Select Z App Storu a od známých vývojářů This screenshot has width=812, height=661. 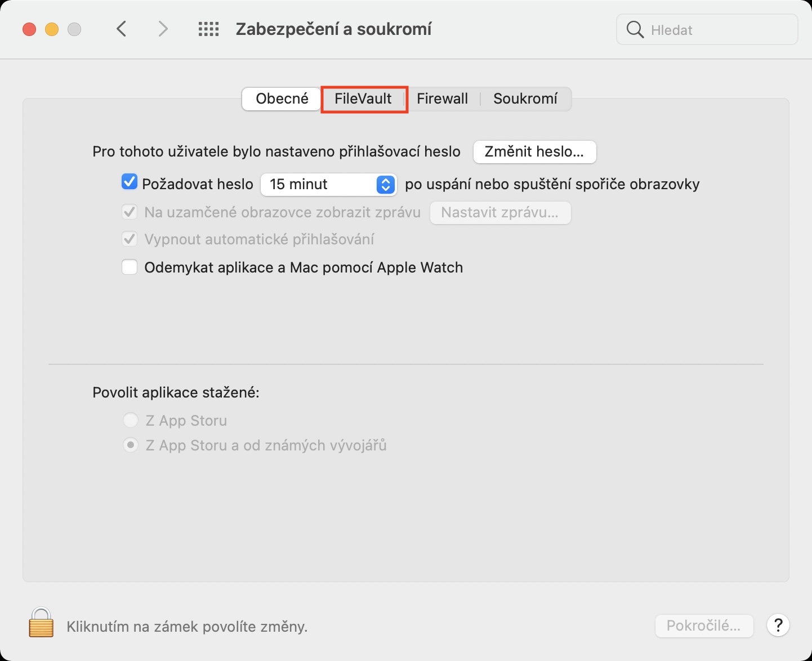(x=131, y=445)
